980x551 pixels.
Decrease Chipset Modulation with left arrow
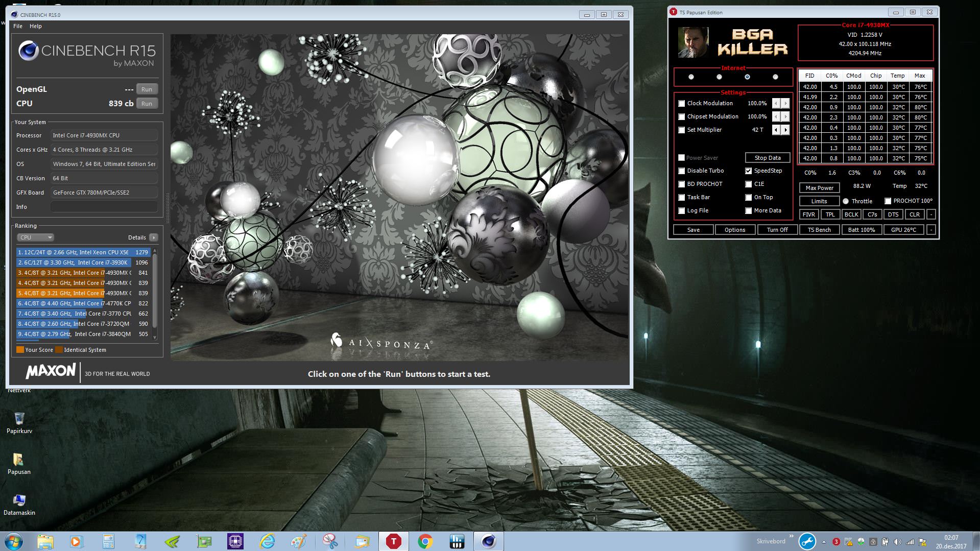pos(776,117)
